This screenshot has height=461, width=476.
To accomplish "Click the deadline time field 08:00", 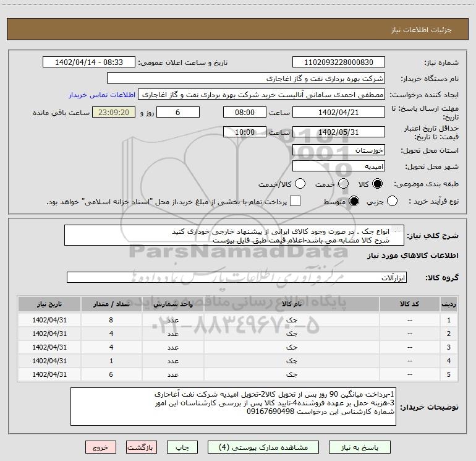I will [x=245, y=112].
